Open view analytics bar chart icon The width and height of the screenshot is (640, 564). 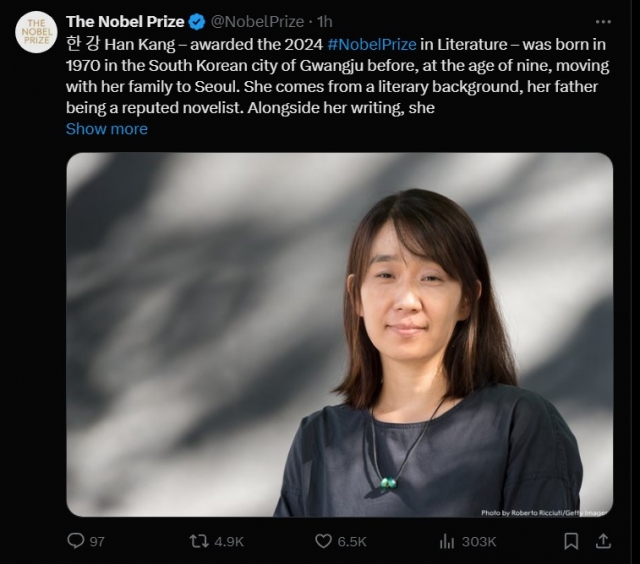click(447, 542)
